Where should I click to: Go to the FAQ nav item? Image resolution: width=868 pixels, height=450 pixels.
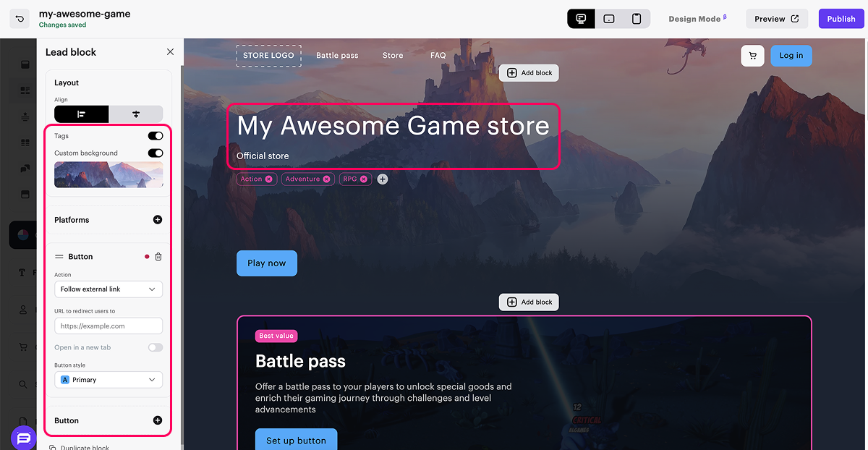pyautogui.click(x=438, y=56)
